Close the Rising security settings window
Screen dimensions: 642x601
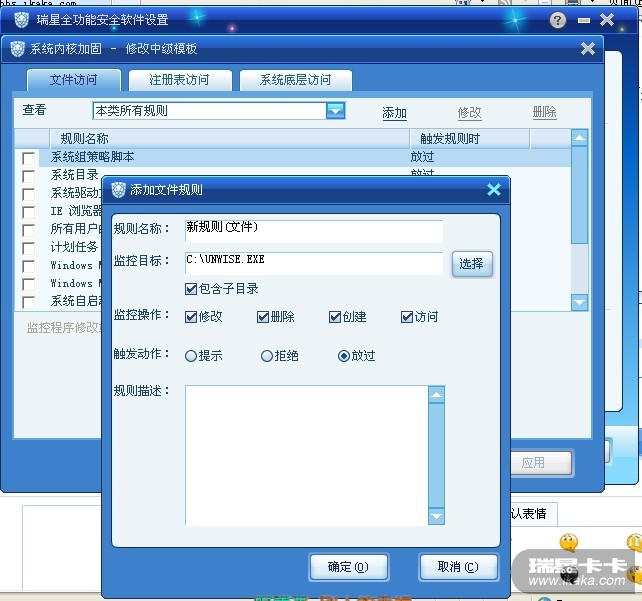click(607, 19)
